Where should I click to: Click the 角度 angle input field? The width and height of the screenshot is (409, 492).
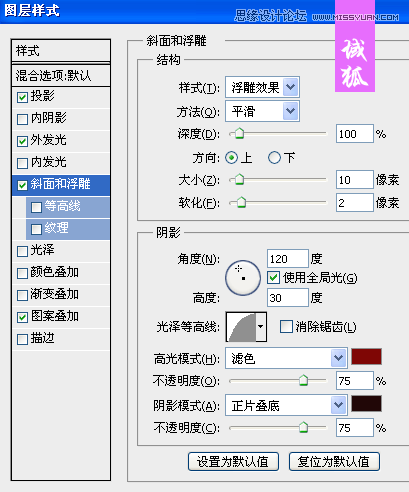[288, 259]
